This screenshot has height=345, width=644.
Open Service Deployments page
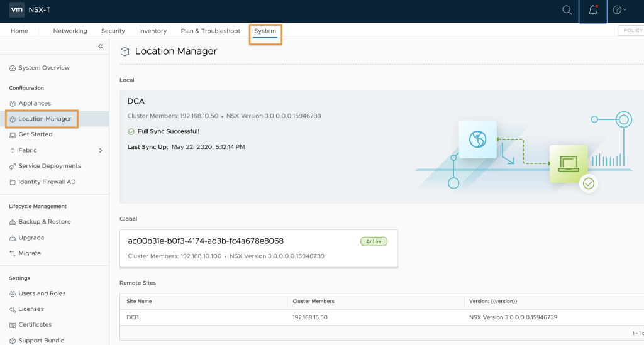(50, 166)
